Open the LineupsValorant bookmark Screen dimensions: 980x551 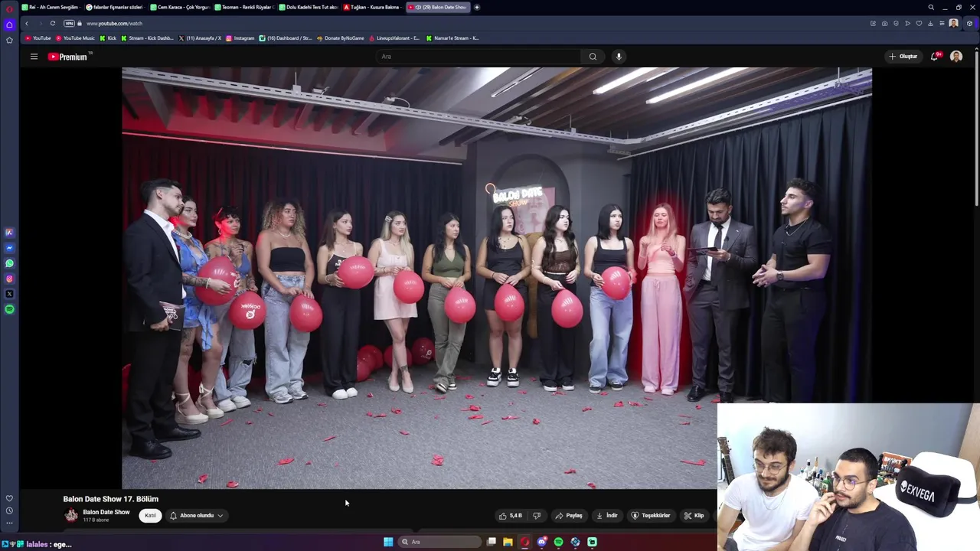coord(394,38)
